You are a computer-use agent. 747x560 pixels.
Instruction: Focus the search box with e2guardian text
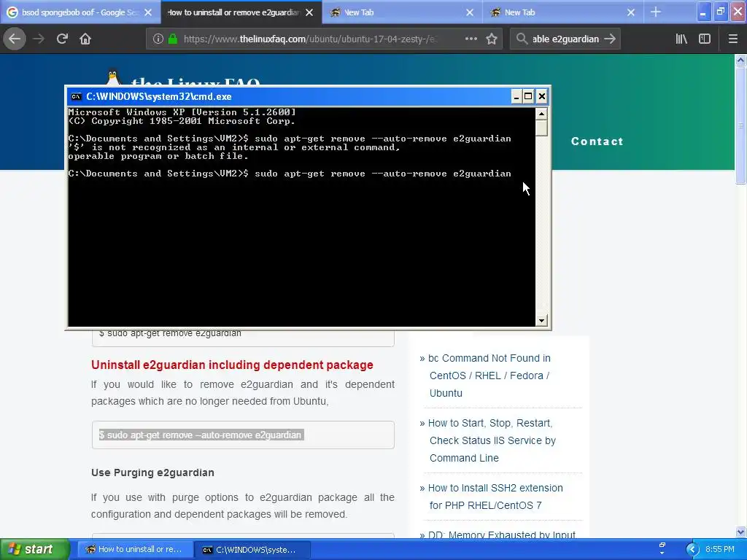(565, 39)
